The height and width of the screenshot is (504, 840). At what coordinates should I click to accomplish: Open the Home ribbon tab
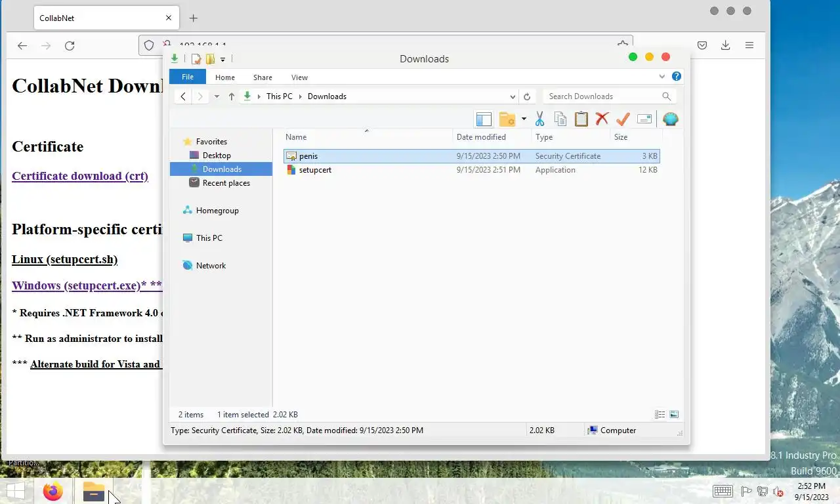pos(225,77)
